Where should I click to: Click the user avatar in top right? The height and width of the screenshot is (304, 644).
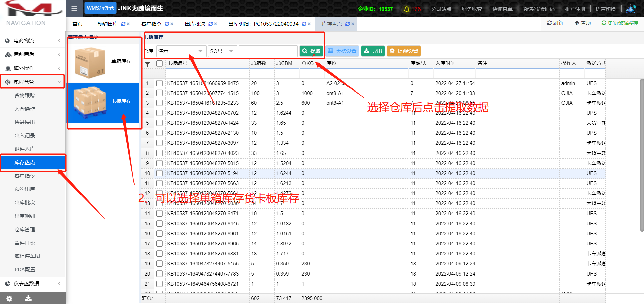pos(631,9)
